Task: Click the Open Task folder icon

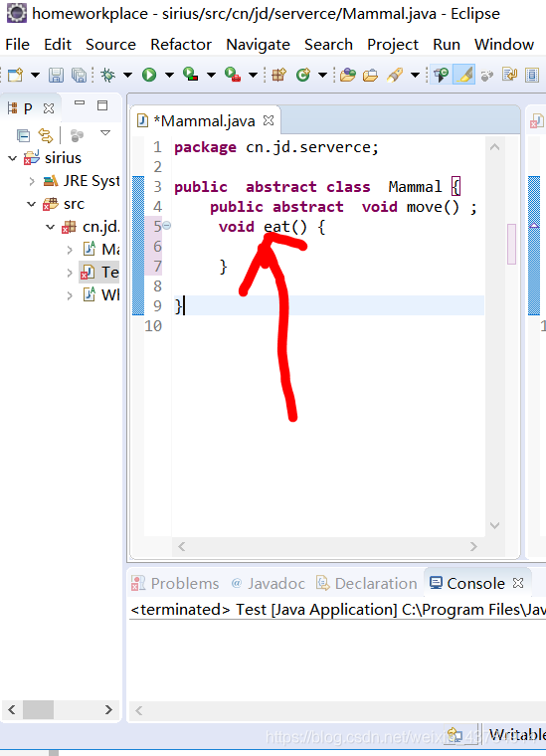Action: [x=370, y=76]
